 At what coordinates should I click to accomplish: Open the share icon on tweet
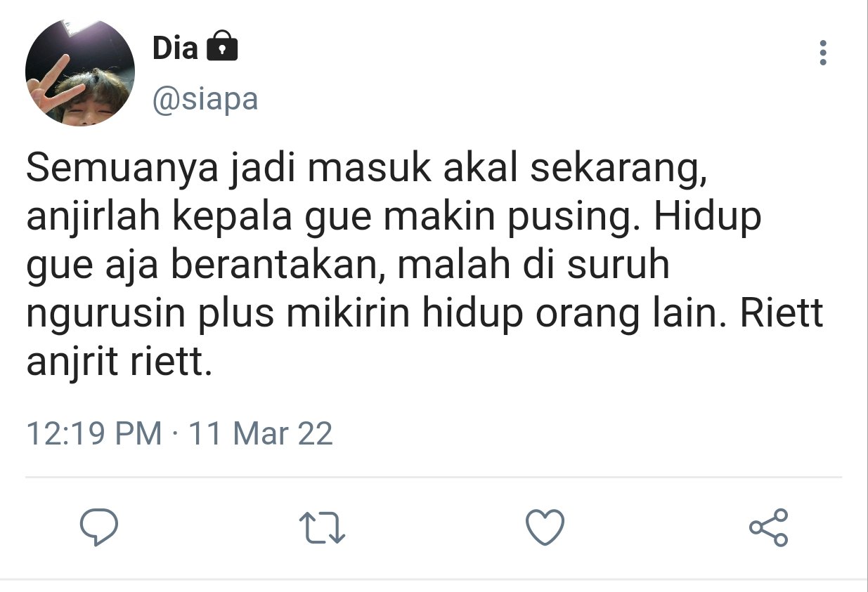(x=769, y=527)
